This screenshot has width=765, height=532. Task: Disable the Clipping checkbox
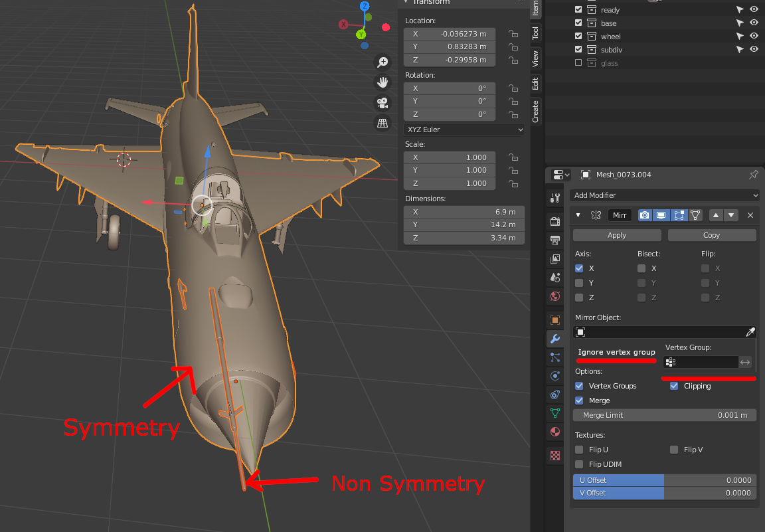pyautogui.click(x=674, y=386)
